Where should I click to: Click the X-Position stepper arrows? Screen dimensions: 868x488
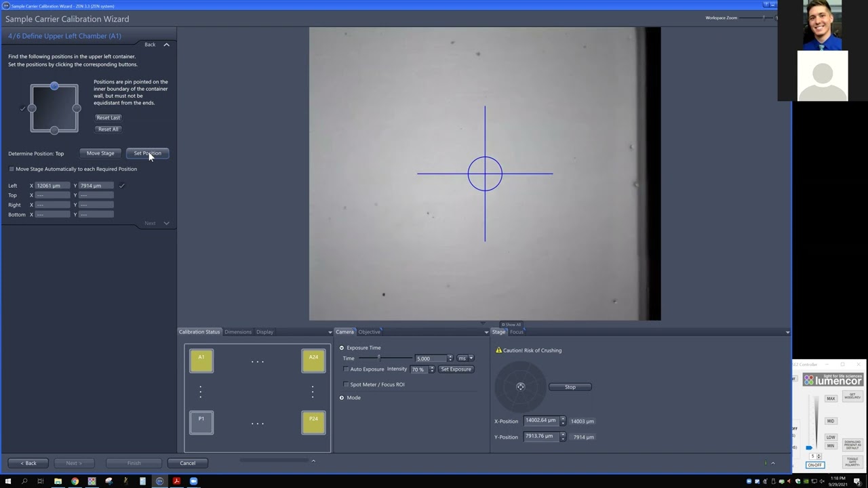(563, 421)
